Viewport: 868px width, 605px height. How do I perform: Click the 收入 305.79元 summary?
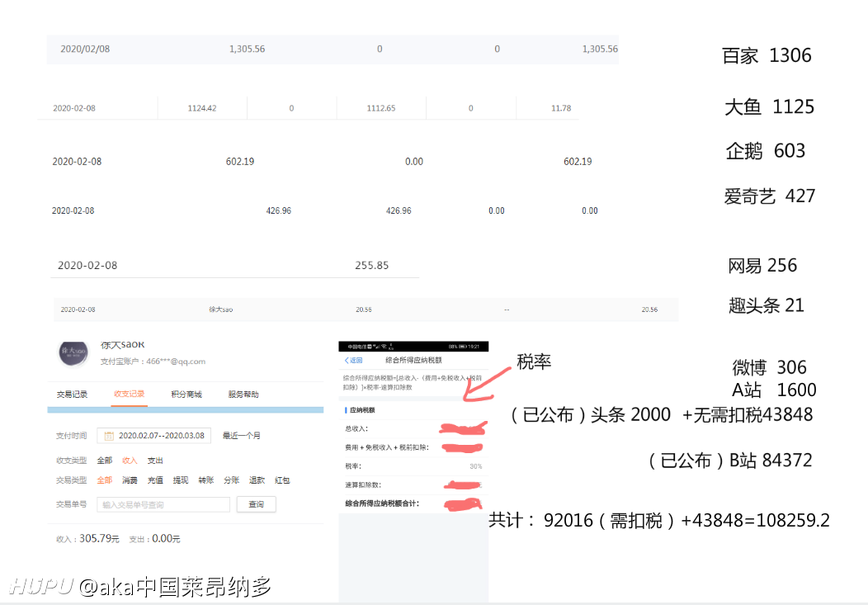pyautogui.click(x=87, y=539)
